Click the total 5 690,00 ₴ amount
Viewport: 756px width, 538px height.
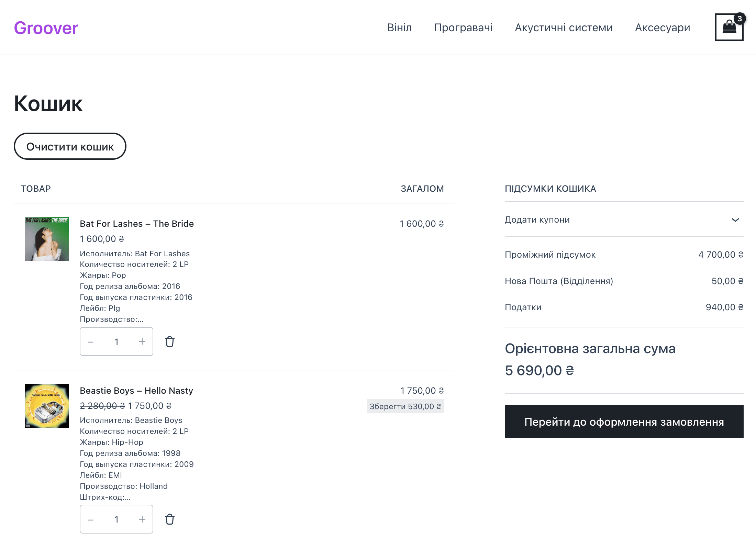click(x=540, y=370)
